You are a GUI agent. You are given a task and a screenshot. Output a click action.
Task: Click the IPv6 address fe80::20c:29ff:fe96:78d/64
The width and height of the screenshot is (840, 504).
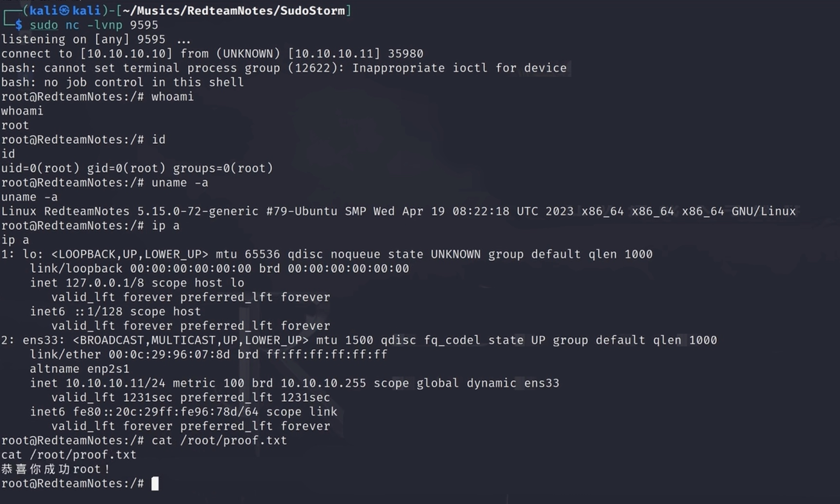point(165,412)
